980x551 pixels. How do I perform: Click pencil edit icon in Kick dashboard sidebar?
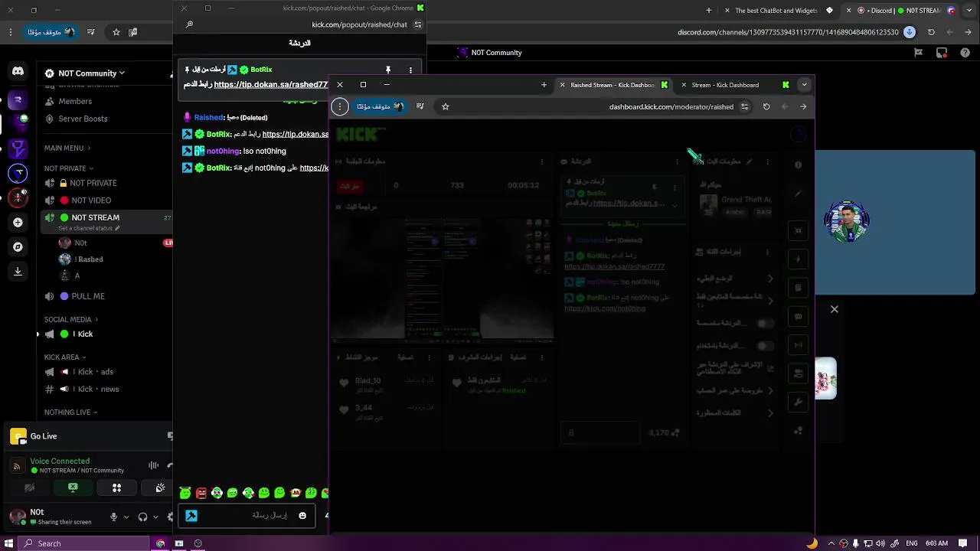(x=798, y=194)
